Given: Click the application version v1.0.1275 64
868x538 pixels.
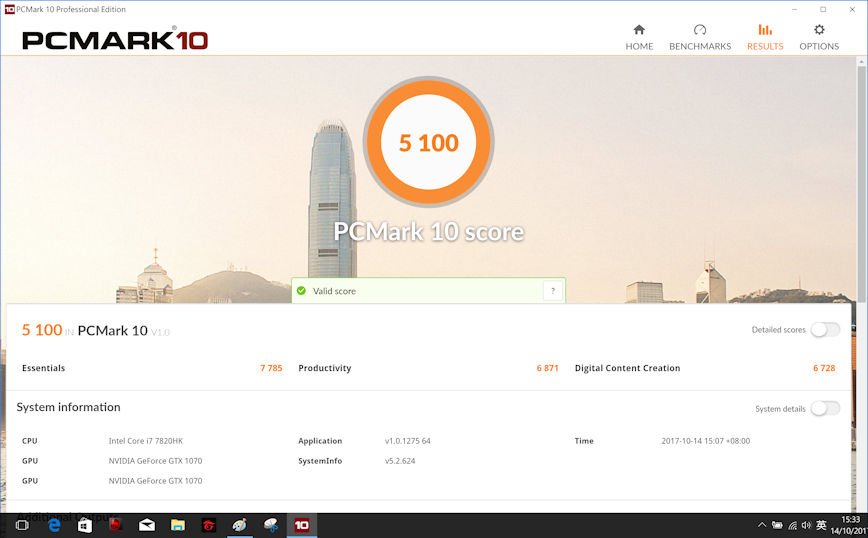Looking at the screenshot, I should click(x=407, y=441).
